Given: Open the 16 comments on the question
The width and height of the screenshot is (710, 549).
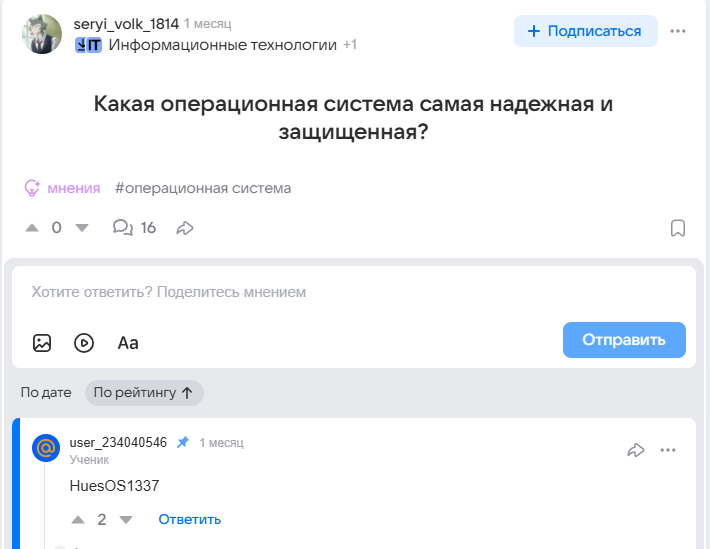Looking at the screenshot, I should point(135,228).
